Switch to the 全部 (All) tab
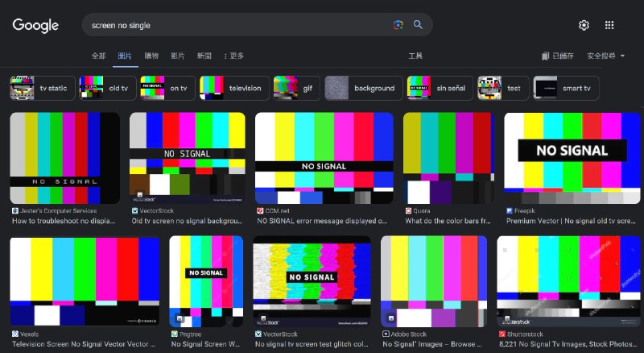The image size is (644, 353). coord(98,56)
